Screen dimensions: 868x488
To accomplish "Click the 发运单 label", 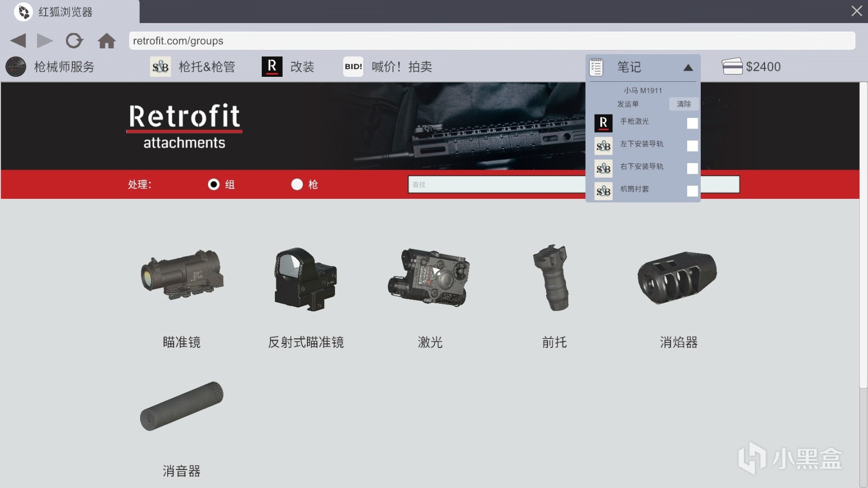I will click(628, 104).
